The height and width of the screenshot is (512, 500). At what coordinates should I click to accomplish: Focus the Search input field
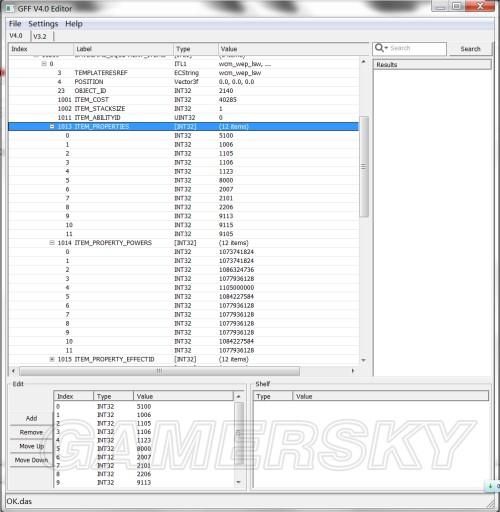pos(416,48)
